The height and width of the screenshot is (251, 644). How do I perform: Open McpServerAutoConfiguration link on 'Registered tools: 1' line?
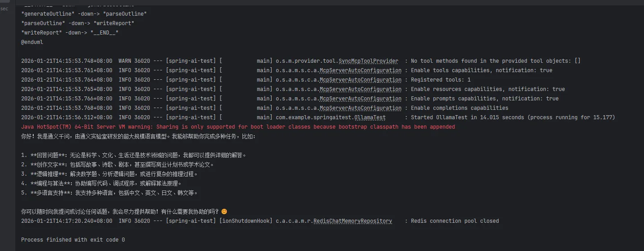click(360, 80)
